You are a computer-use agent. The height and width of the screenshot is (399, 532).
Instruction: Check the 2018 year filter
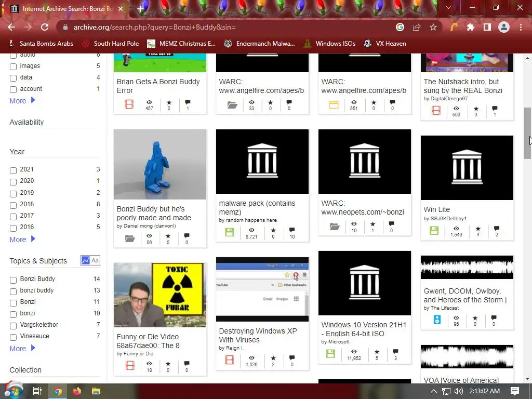tap(13, 205)
